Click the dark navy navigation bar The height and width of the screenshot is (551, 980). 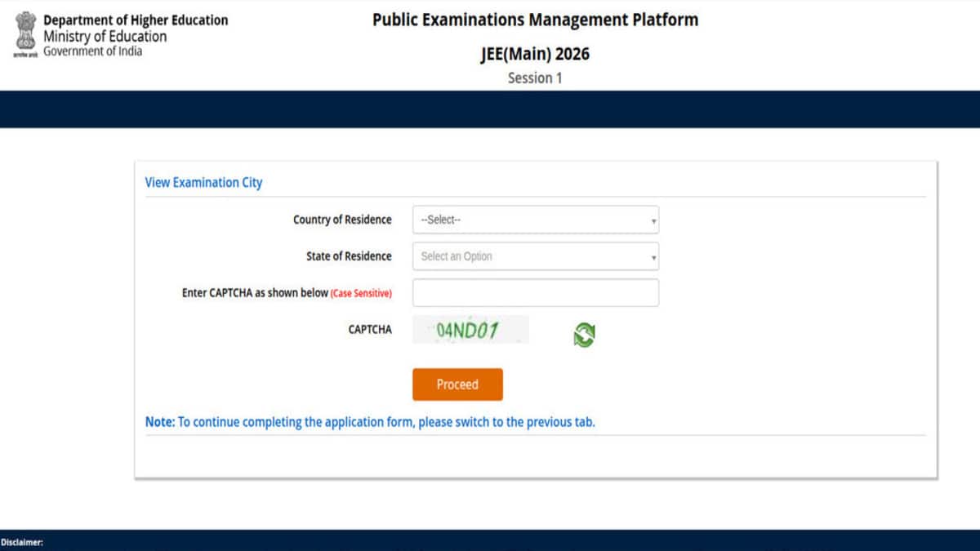click(x=490, y=109)
